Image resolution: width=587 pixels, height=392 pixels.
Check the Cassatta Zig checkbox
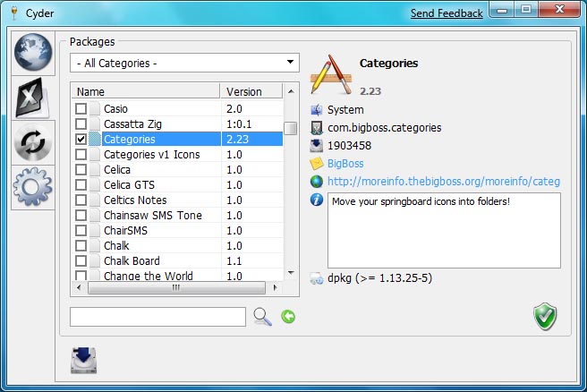[x=81, y=124]
